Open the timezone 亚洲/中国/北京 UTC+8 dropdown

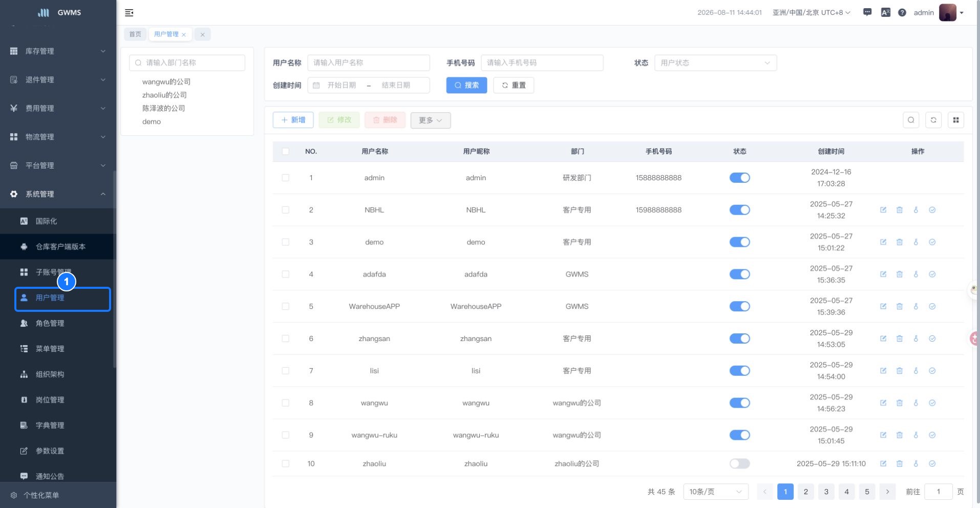coord(812,13)
